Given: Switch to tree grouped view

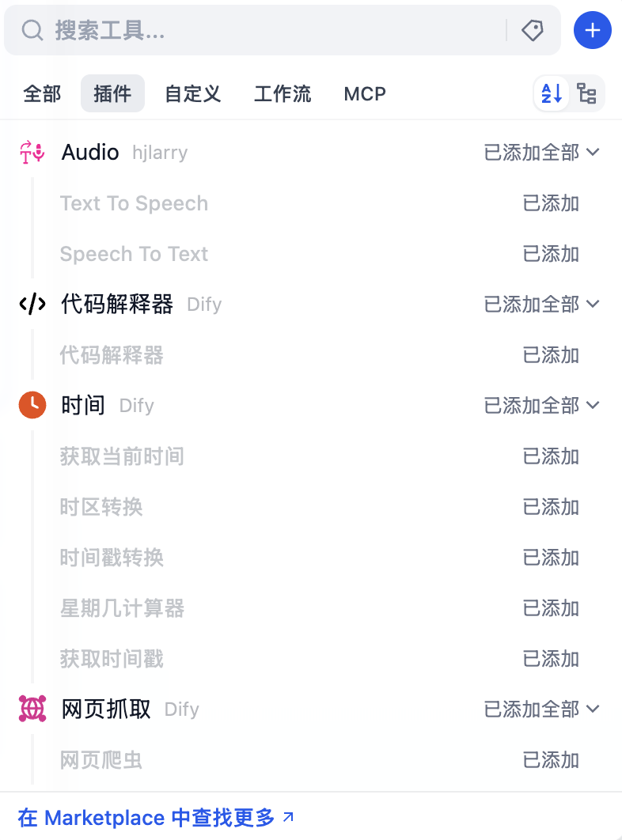Looking at the screenshot, I should pos(587,94).
